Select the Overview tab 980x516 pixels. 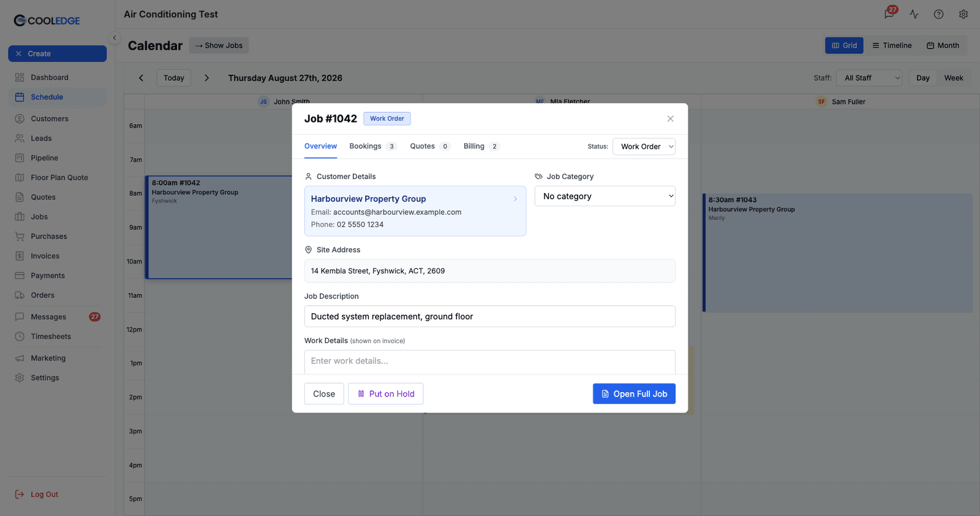pyautogui.click(x=320, y=146)
